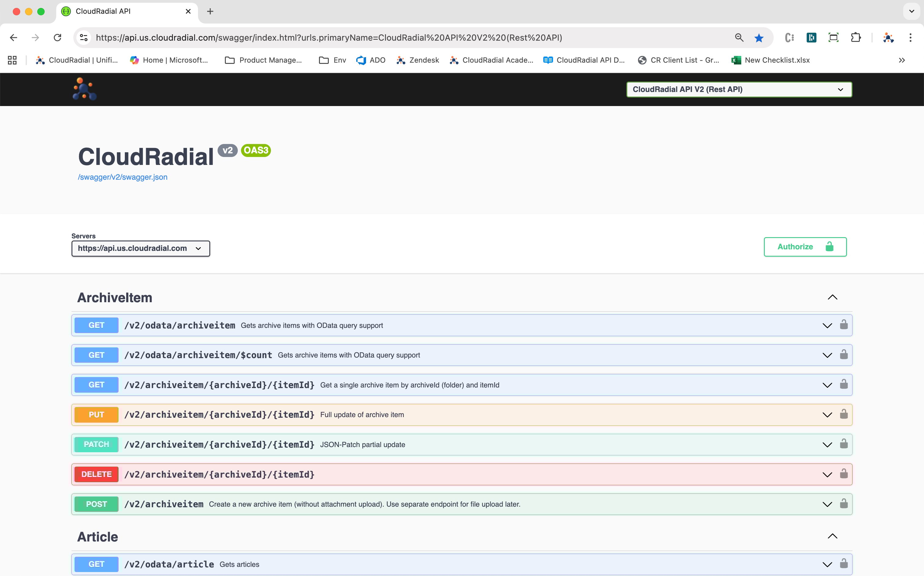The height and width of the screenshot is (576, 924).
Task: Click lock icon on DELETE archiveitem row
Action: (844, 474)
